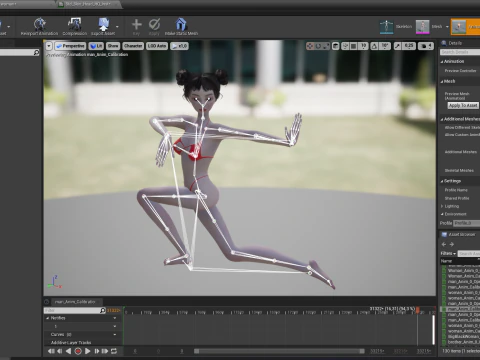
Task: Click the Apply checkmark icon
Action: [x=154, y=24]
